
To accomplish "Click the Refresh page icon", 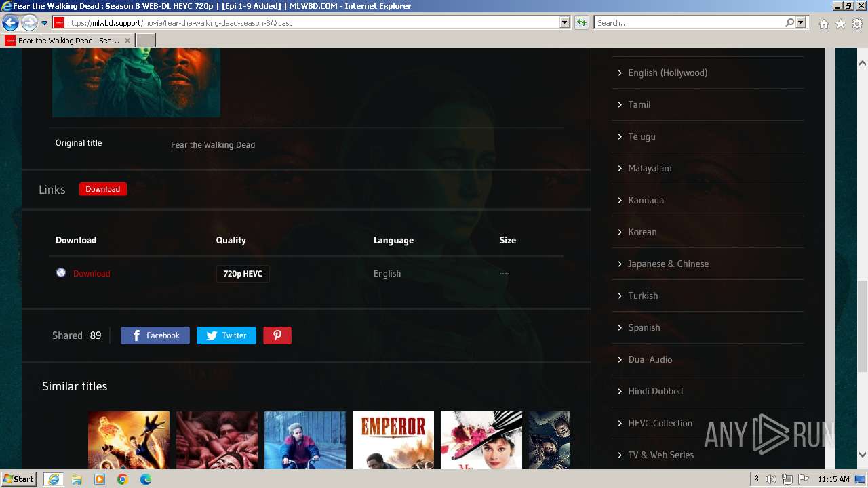I will pyautogui.click(x=582, y=23).
